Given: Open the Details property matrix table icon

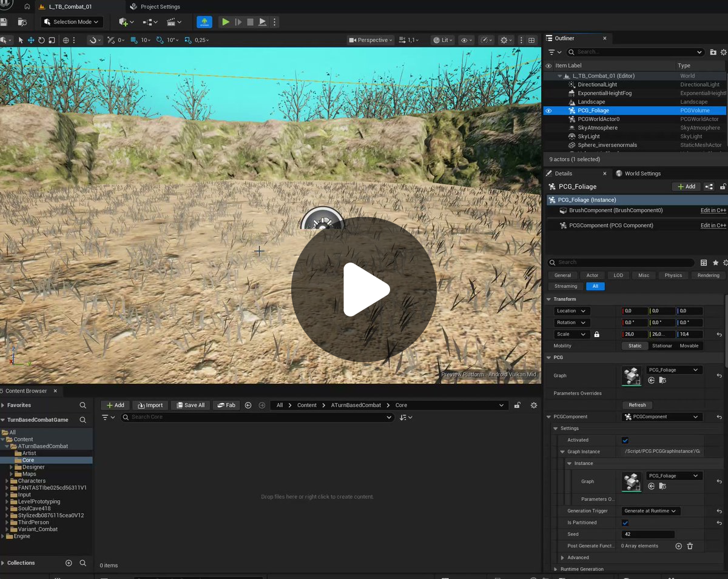Looking at the screenshot, I should [704, 263].
